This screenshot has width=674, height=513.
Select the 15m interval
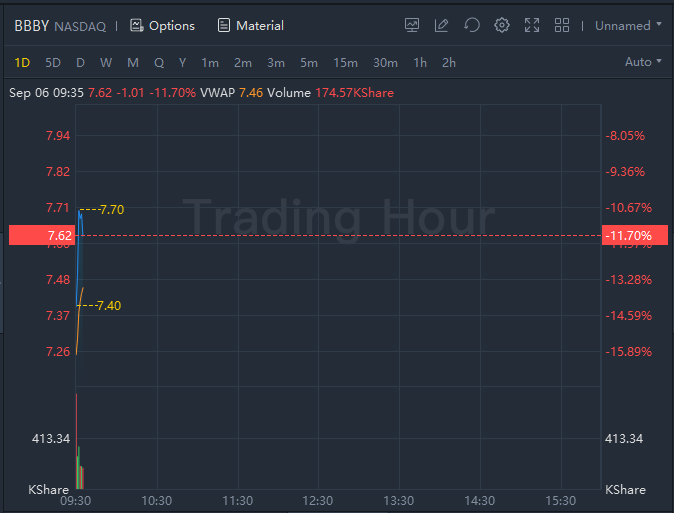coord(345,62)
